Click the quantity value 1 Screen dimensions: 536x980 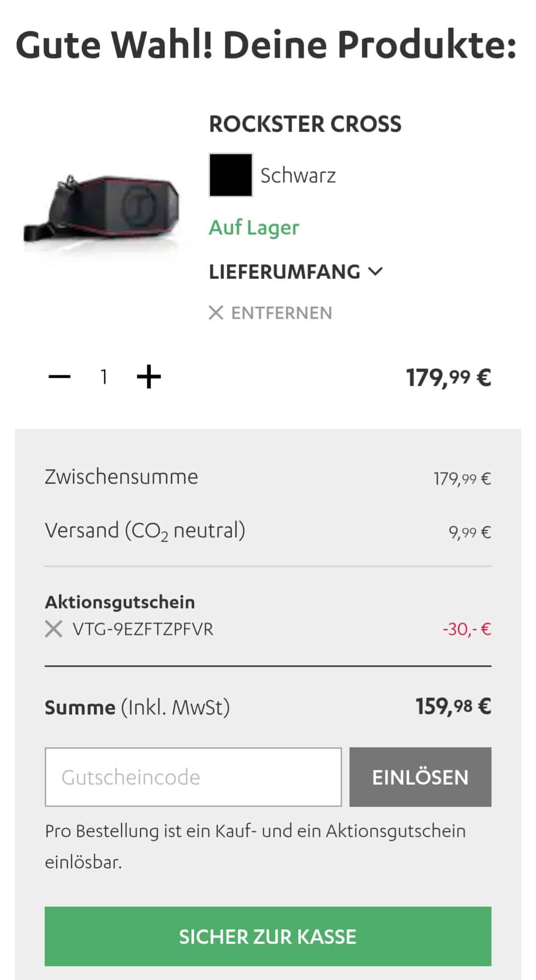[104, 377]
